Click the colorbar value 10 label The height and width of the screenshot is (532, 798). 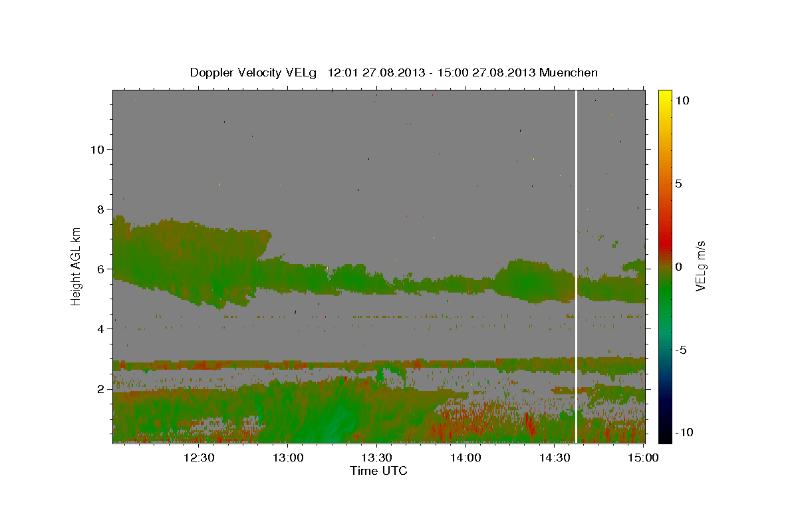coord(682,100)
